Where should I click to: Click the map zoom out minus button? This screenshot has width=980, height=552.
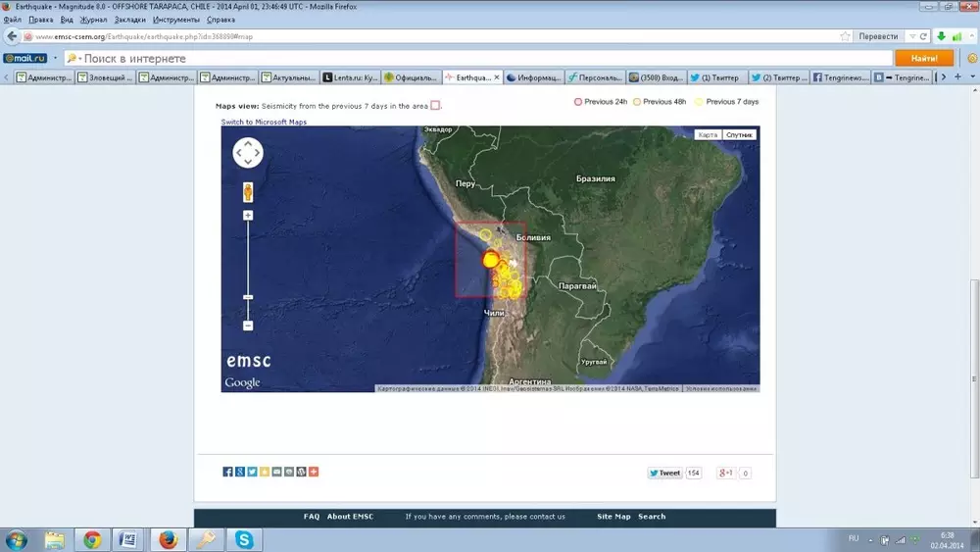[248, 326]
